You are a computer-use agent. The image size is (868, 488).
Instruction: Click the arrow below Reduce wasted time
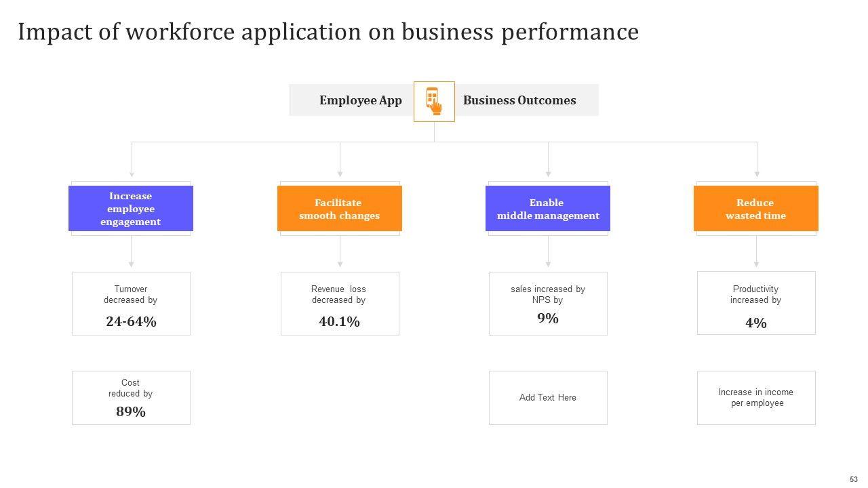tap(757, 253)
